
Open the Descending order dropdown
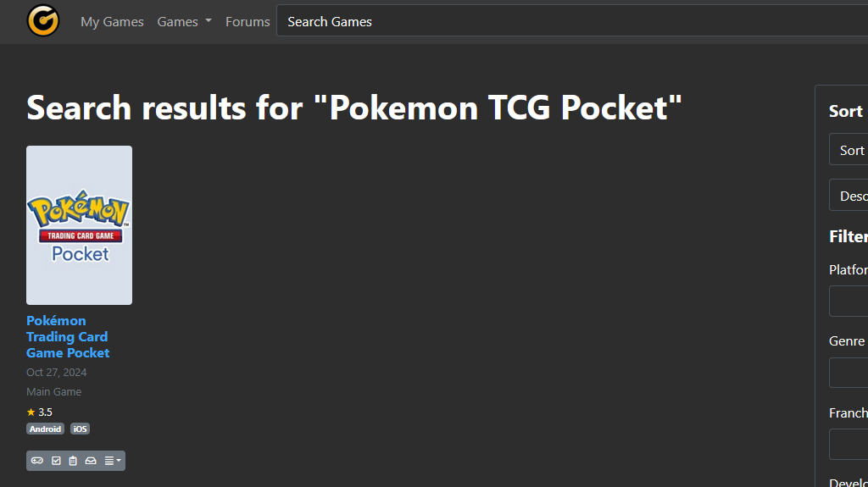tap(849, 196)
